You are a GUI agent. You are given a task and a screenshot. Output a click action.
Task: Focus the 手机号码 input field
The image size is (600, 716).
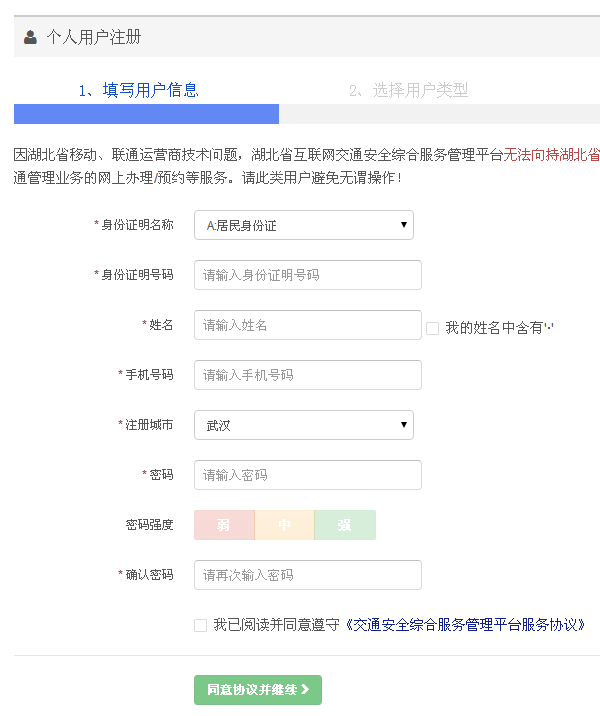(x=307, y=375)
